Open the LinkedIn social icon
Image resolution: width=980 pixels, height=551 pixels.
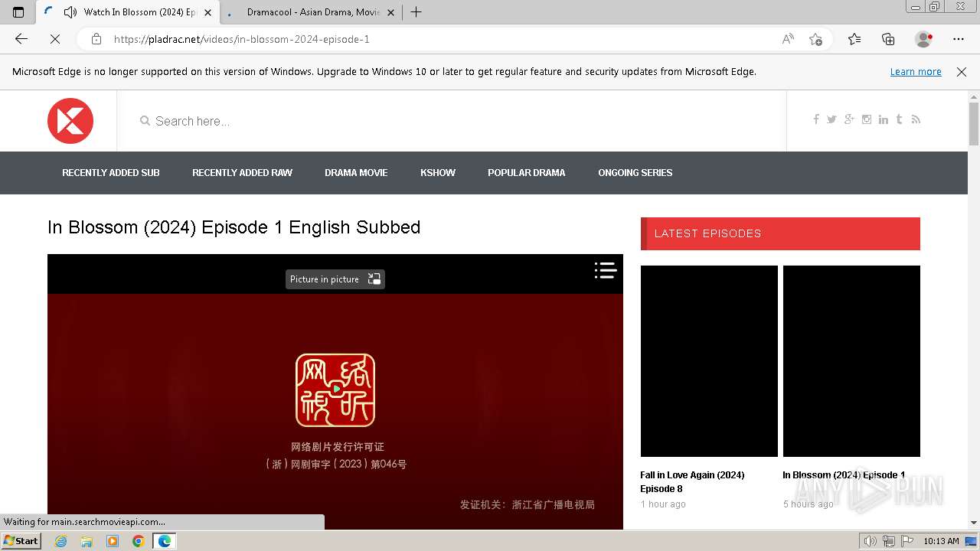pyautogui.click(x=884, y=119)
